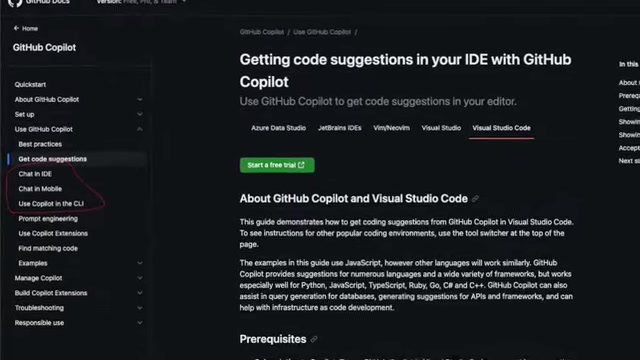640x360 pixels.
Task: Click the GitHub logo at top left
Action: (x=15, y=2)
